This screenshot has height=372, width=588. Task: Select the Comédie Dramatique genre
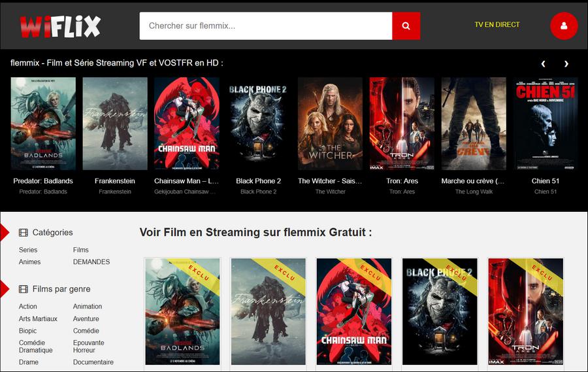36,347
